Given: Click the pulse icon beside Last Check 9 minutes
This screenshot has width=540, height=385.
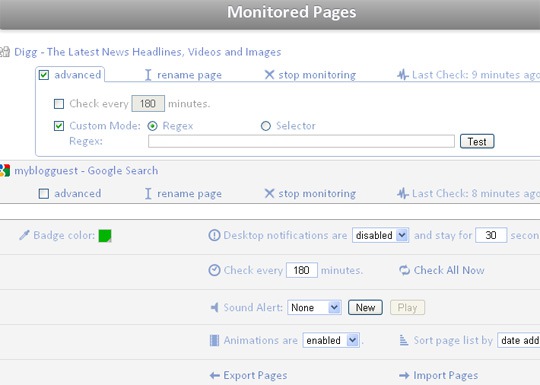Looking at the screenshot, I should click(403, 74).
